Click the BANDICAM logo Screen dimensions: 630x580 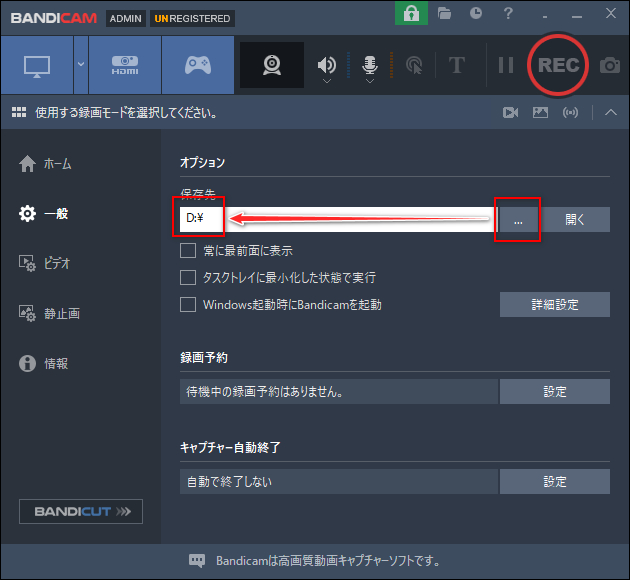point(54,18)
